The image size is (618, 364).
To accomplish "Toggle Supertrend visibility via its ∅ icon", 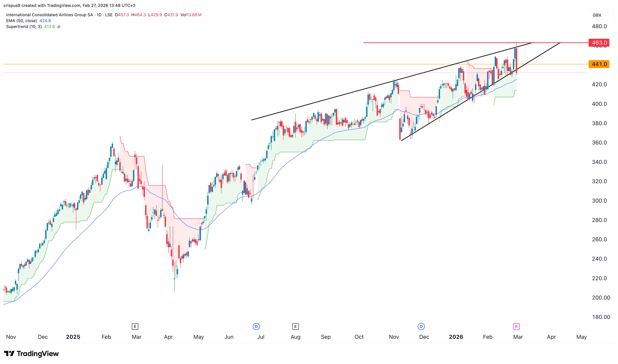I will tap(59, 26).
